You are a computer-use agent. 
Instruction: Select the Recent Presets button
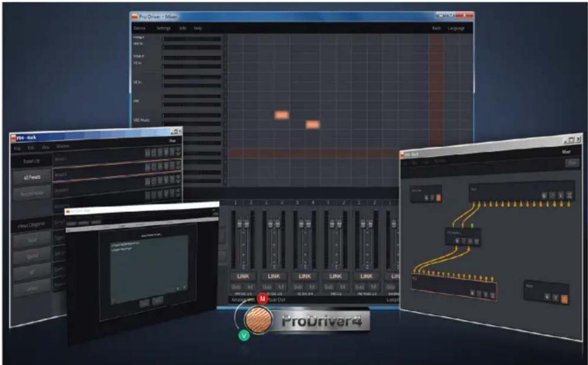point(32,193)
